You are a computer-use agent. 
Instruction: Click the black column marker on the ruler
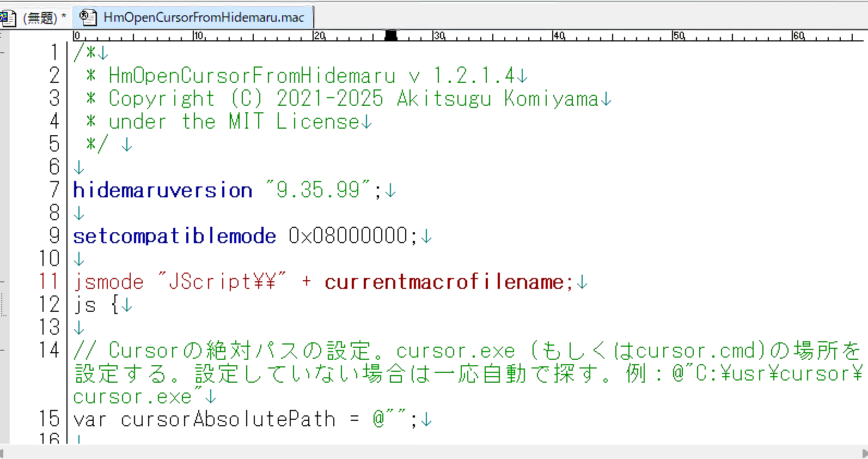[390, 35]
